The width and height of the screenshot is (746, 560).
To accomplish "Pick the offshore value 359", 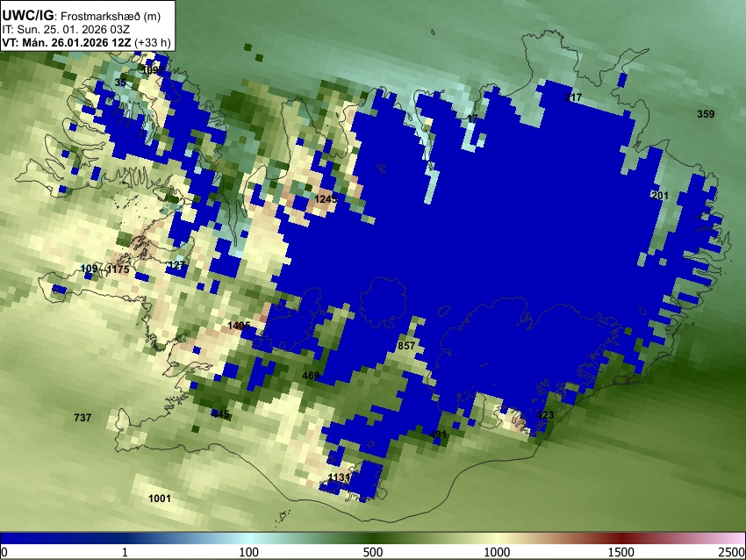I will point(706,114).
